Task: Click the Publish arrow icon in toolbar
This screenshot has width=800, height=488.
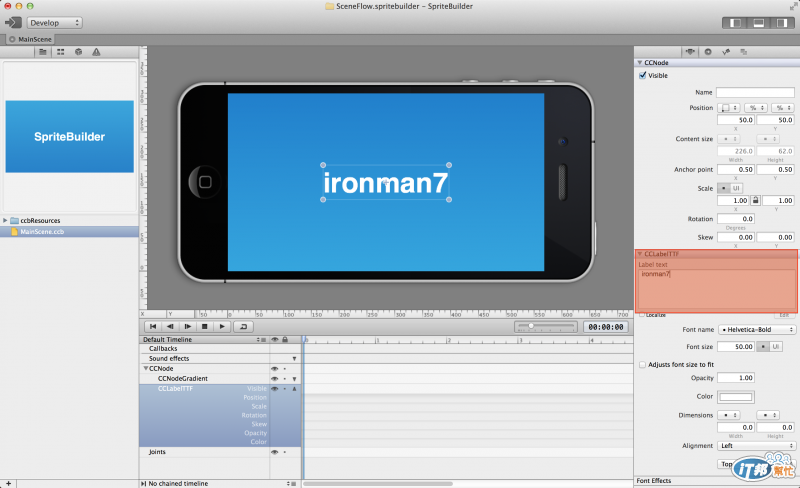Action: click(x=13, y=22)
